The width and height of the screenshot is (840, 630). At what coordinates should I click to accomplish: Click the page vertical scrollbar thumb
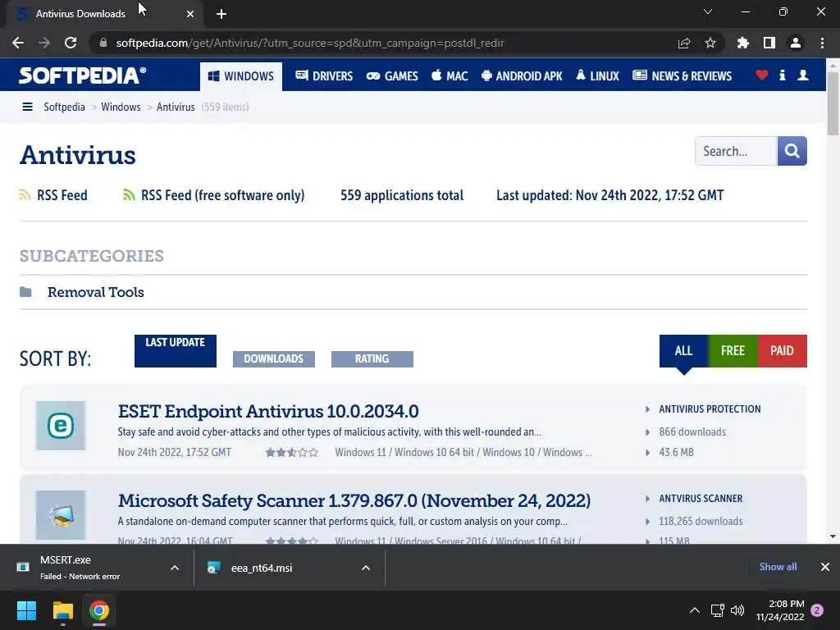coord(833,103)
